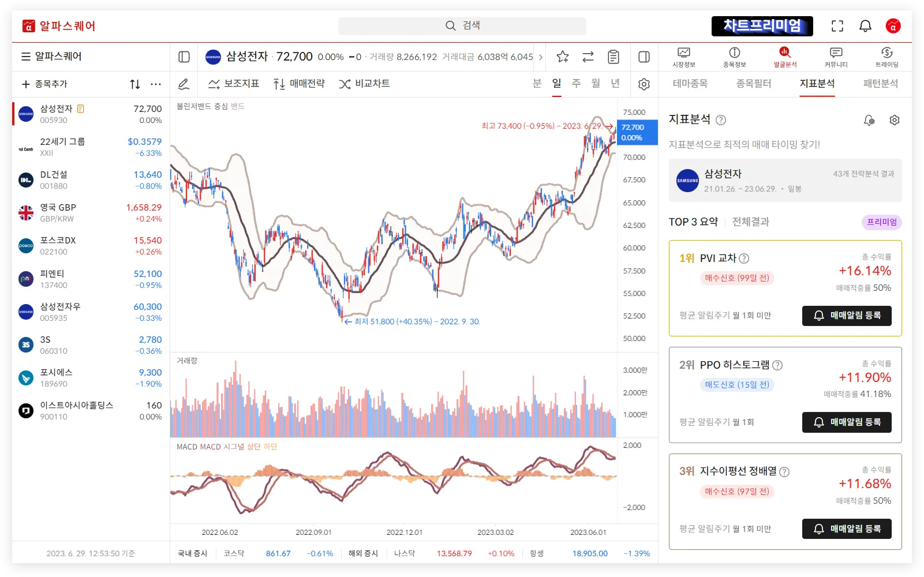Screen dimensions: 924x577
Task: Show help for 지표분석 heading
Action: point(721,120)
